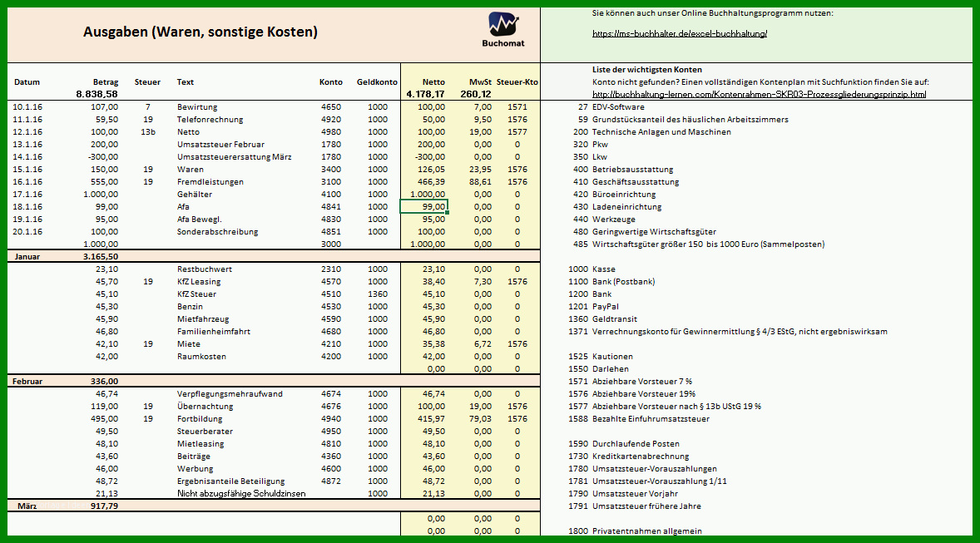Click the Buchomat logo icon
The width and height of the screenshot is (980, 543).
tap(503, 24)
